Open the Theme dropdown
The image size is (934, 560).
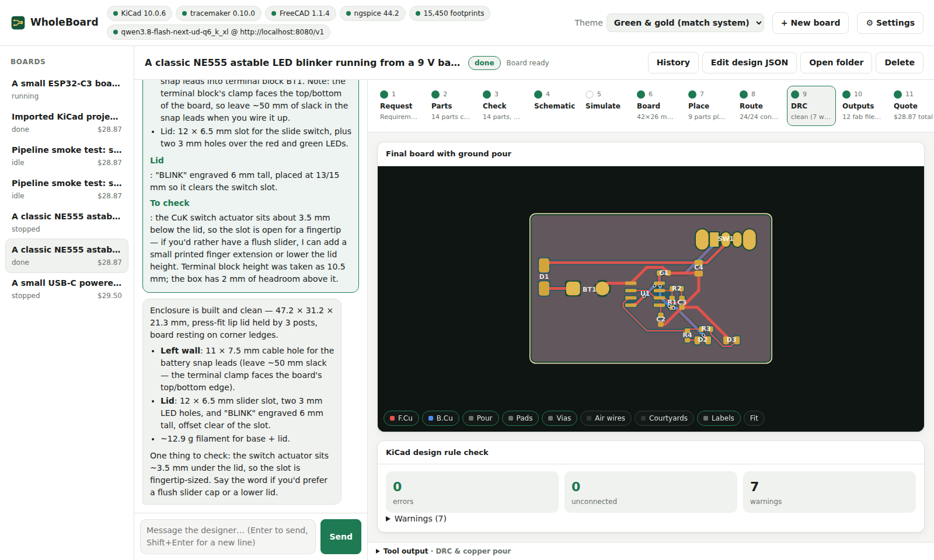point(685,23)
